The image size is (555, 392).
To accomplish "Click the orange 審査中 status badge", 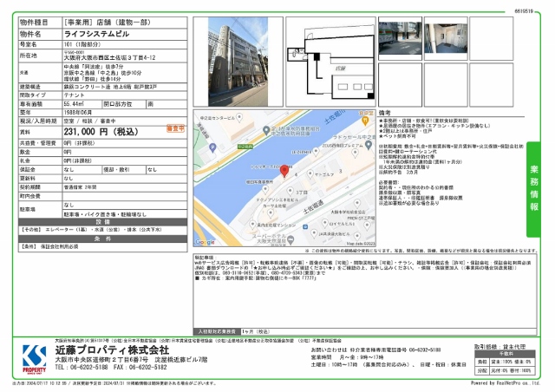I will tap(175, 128).
